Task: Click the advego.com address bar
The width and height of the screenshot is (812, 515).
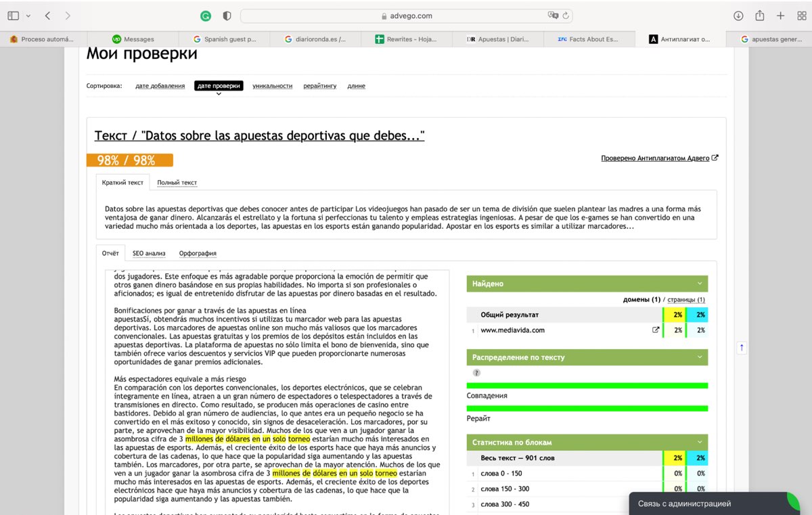Action: tap(407, 16)
